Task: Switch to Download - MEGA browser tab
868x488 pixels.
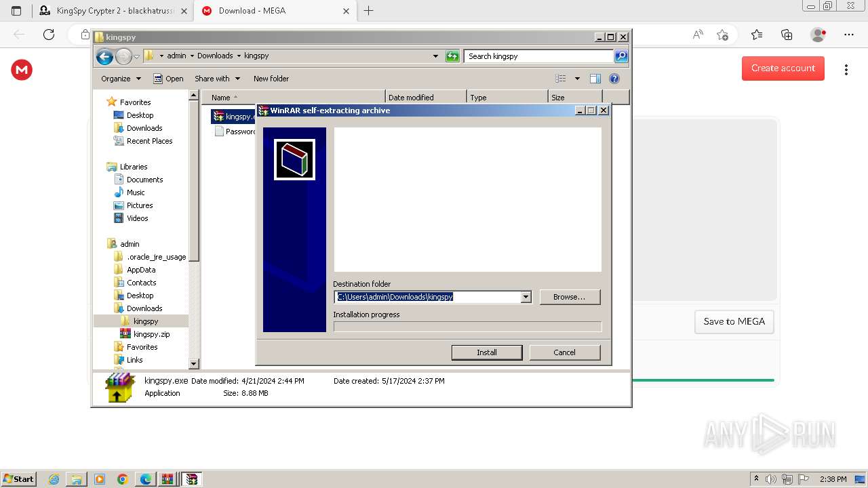Action: (x=275, y=11)
